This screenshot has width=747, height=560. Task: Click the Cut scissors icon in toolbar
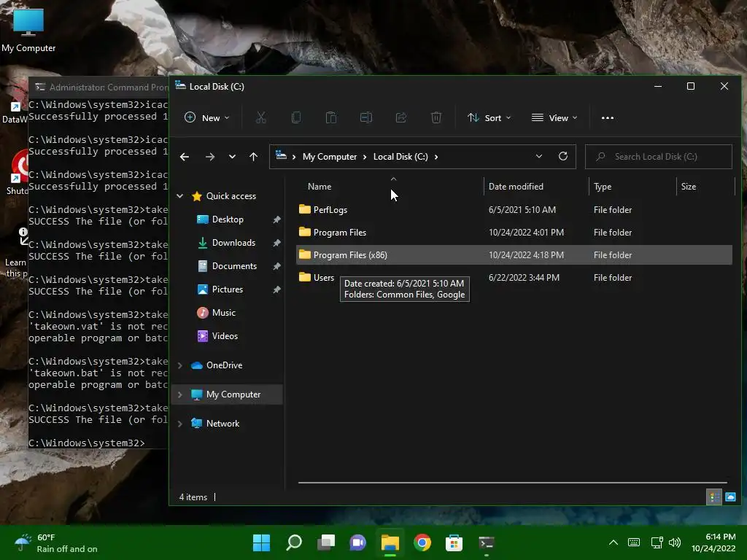tap(260, 117)
